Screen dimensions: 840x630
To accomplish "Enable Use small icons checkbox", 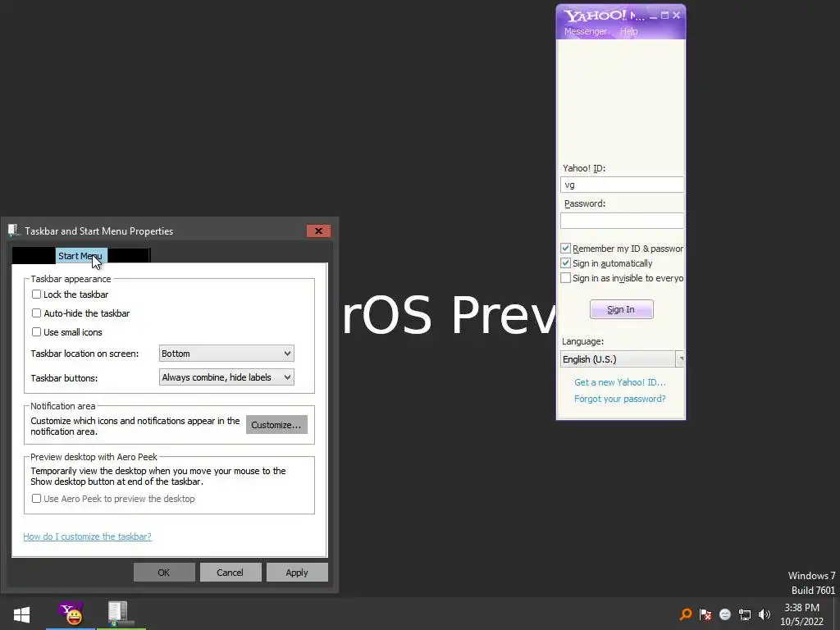I will [36, 331].
